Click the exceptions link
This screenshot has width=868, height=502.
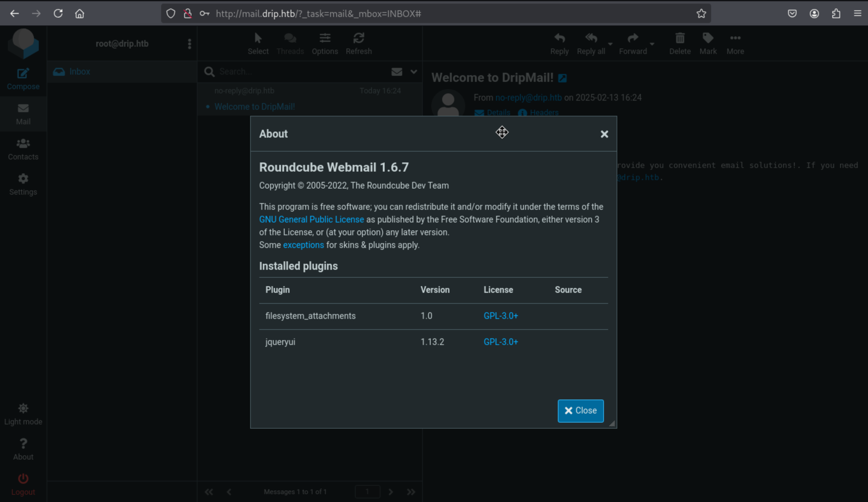tap(303, 245)
